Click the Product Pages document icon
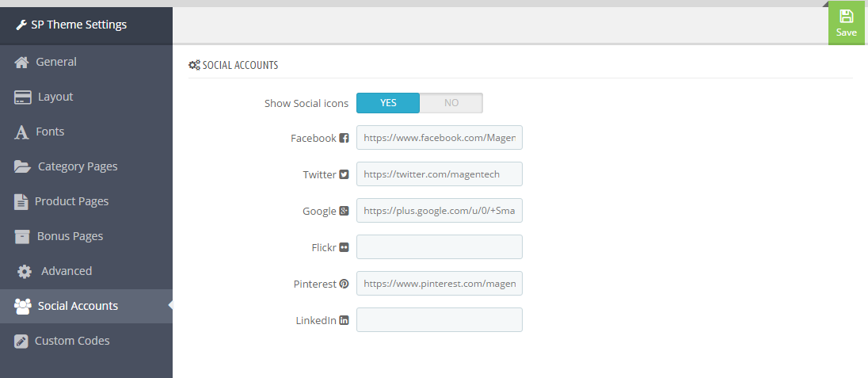The width and height of the screenshot is (868, 378). (21, 202)
